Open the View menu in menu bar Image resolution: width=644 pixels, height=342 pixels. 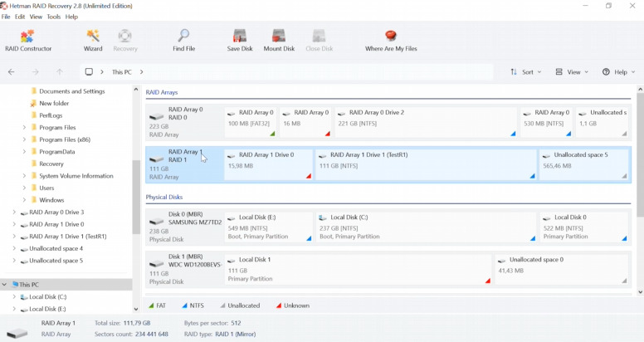[36, 17]
